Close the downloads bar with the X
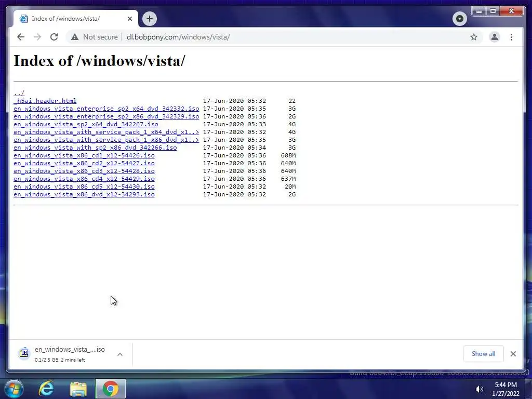Viewport: 532px width, 399px height. pyautogui.click(x=513, y=354)
